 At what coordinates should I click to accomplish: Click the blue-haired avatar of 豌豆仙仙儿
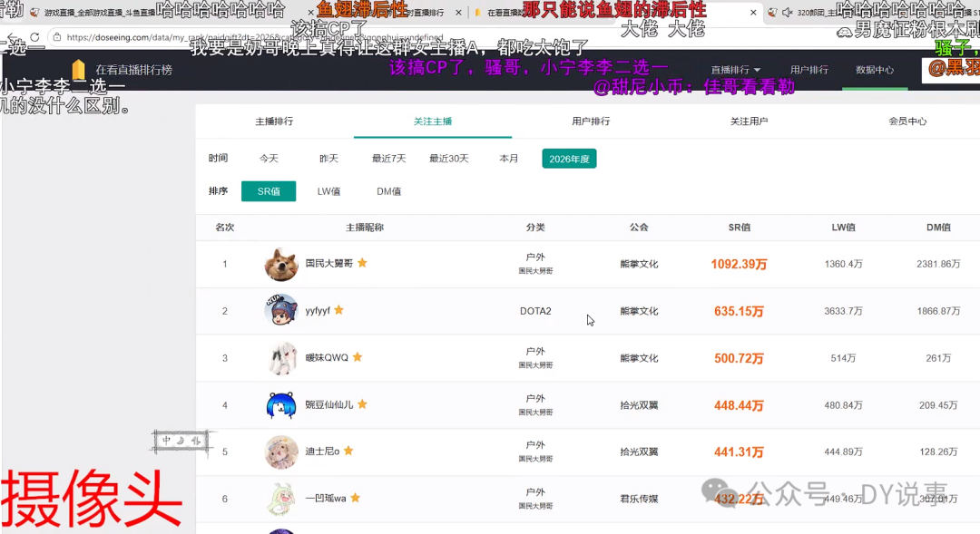281,404
